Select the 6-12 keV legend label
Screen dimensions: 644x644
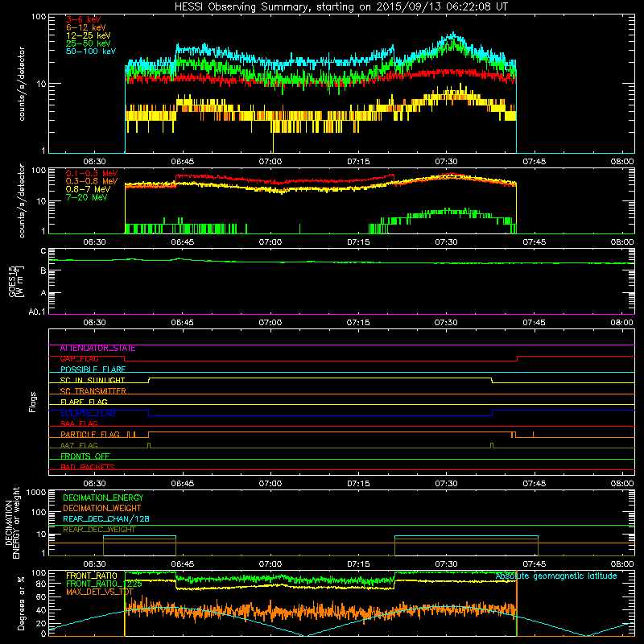click(x=86, y=27)
